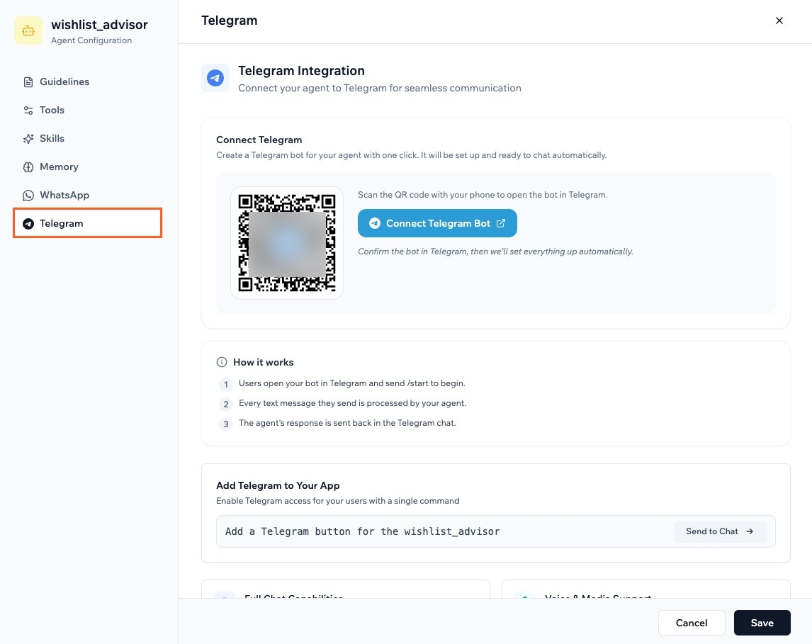Select the WhatsApp icon in the sidebar
The image size is (812, 644).
coord(27,195)
